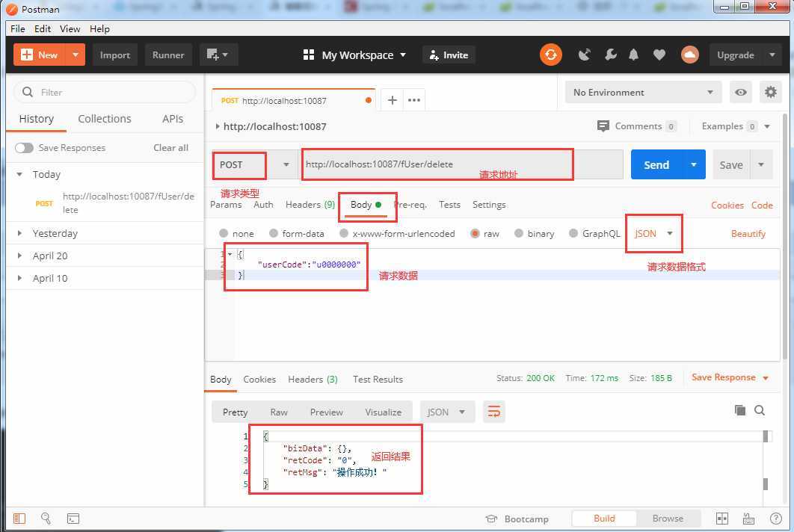Switch to the APIs sidebar tab
Image resolution: width=794 pixels, height=532 pixels.
173,119
